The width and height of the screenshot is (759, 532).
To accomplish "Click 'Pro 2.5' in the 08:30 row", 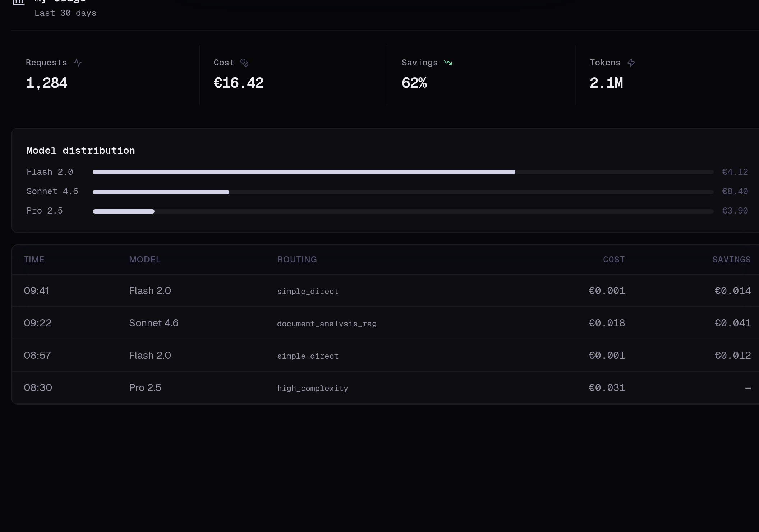I will [x=145, y=387].
